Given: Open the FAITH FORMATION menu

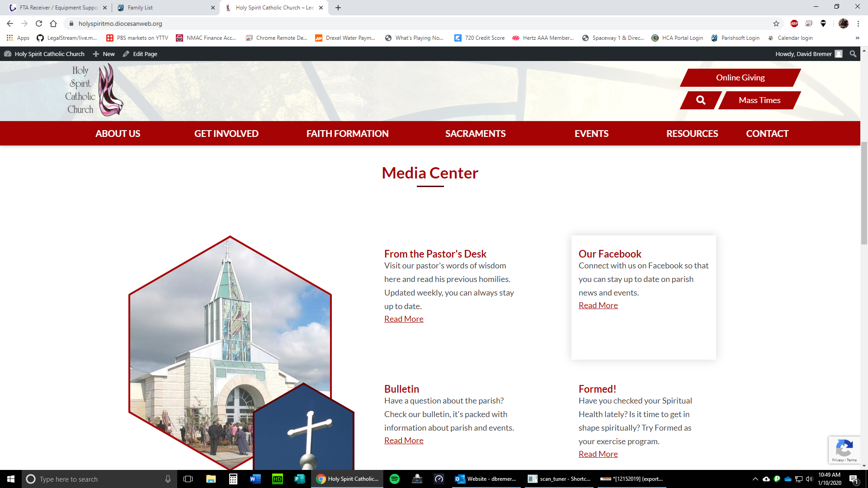Looking at the screenshot, I should [x=347, y=134].
